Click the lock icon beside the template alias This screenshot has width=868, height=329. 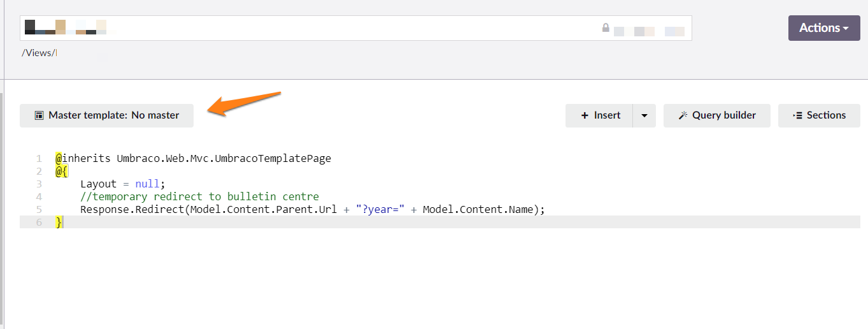(x=606, y=28)
